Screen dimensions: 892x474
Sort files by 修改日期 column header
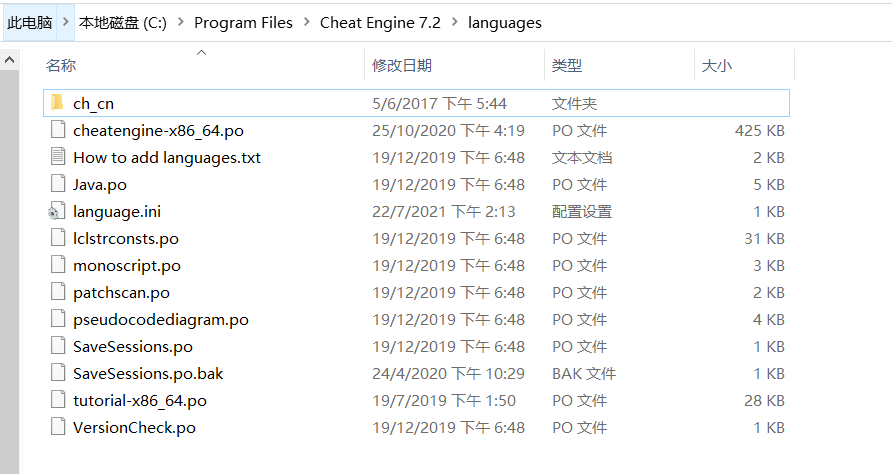402,66
